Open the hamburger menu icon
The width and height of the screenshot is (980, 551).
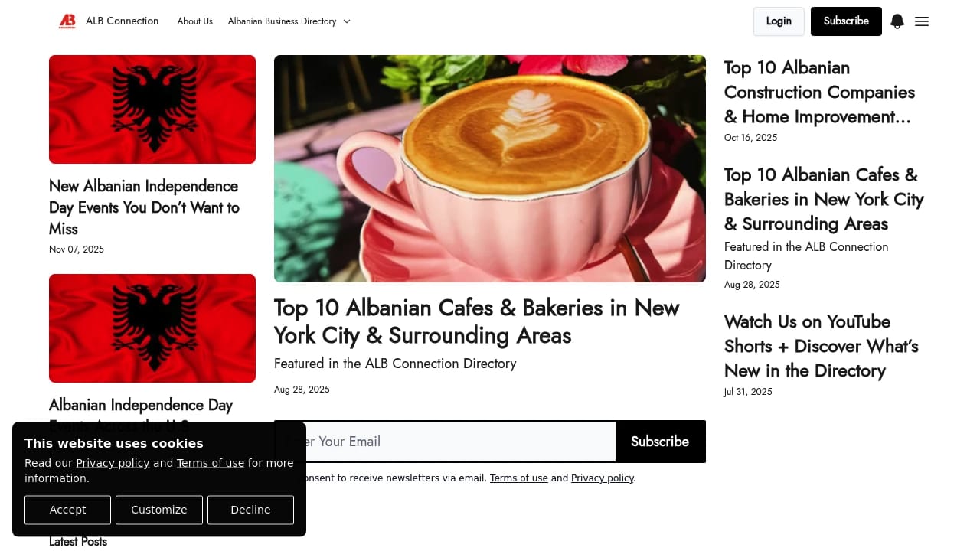click(922, 21)
